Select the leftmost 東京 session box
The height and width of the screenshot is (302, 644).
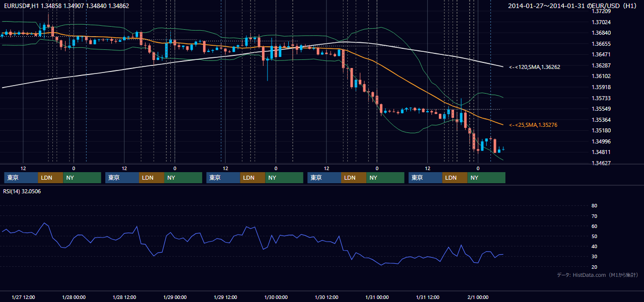(x=21, y=178)
